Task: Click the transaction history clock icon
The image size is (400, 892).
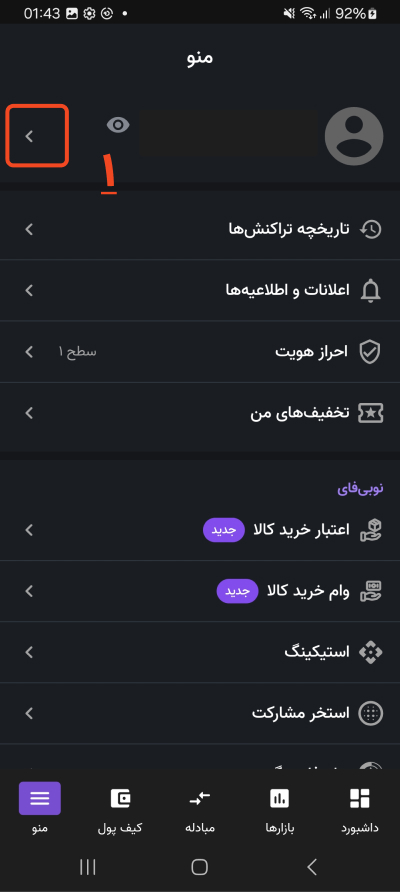Action: (x=370, y=230)
